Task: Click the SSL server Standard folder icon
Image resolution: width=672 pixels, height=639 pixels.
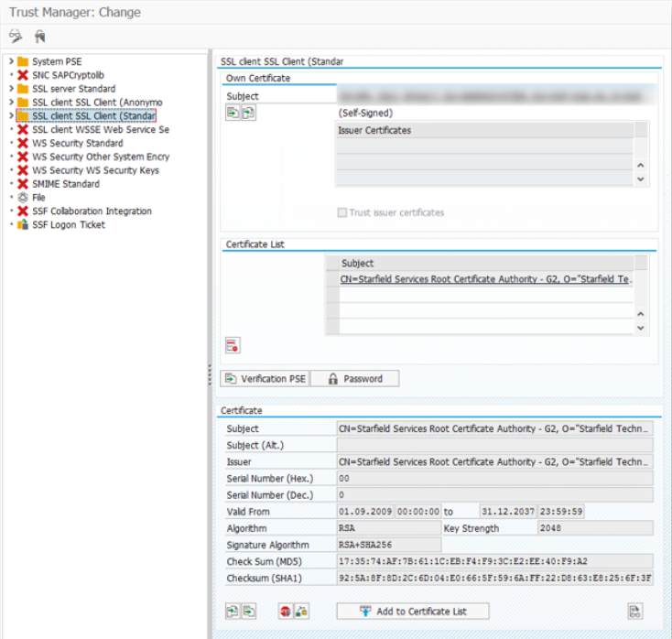Action: pos(23,89)
